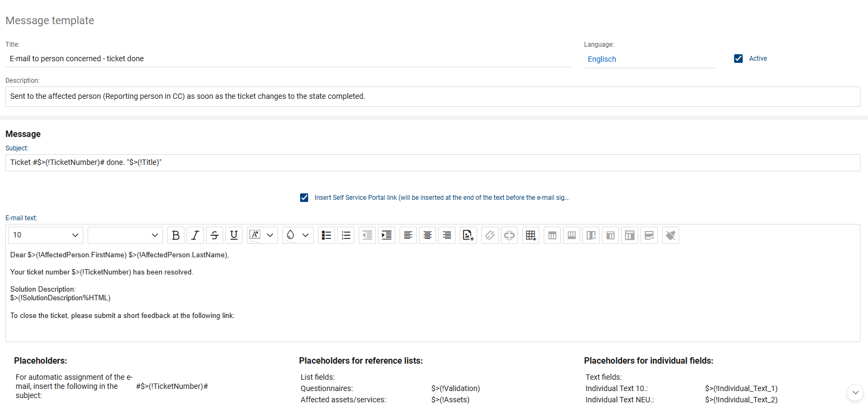
Task: Click the first table row/column edit icon
Action: pyautogui.click(x=552, y=235)
